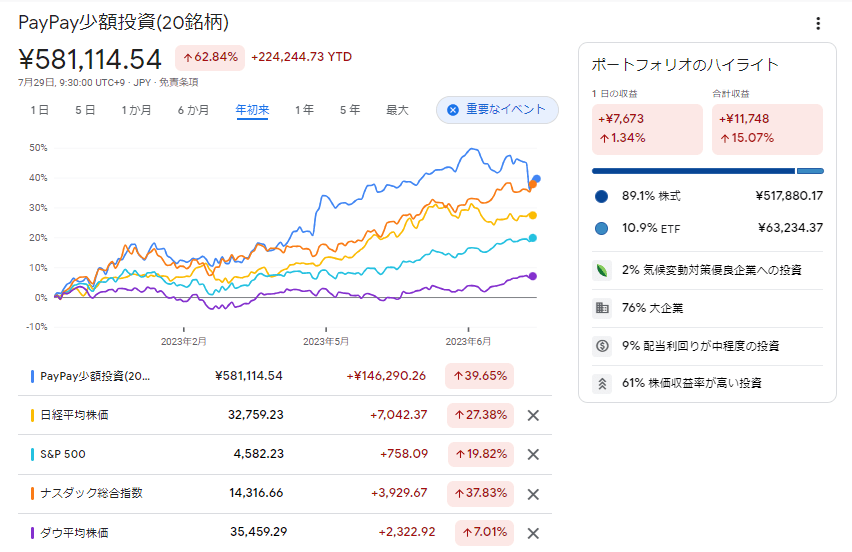The height and width of the screenshot is (552, 852).
Task: Click the chevrons icon for 株価収益率
Action: (x=602, y=383)
